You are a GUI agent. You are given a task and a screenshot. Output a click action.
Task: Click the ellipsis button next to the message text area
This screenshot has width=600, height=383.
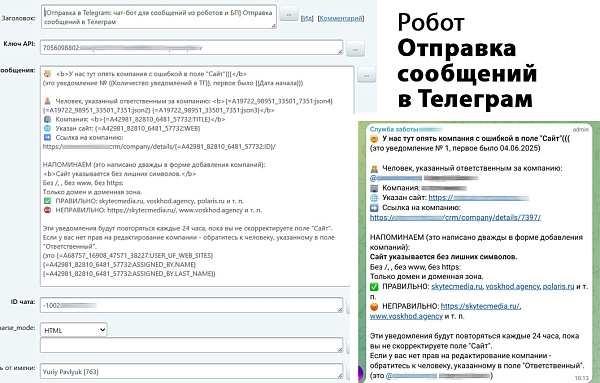pos(366,75)
